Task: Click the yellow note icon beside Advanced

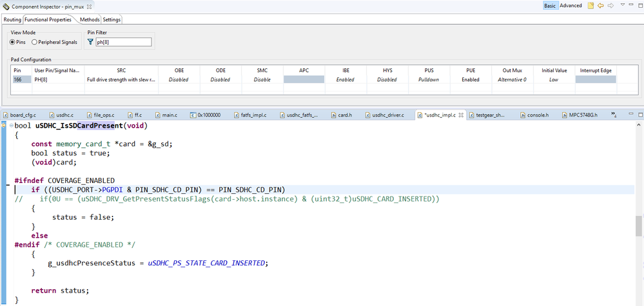Action: pyautogui.click(x=590, y=6)
